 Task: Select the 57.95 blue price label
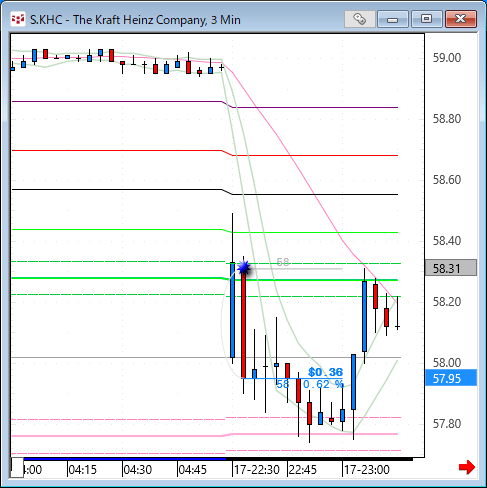pyautogui.click(x=451, y=378)
